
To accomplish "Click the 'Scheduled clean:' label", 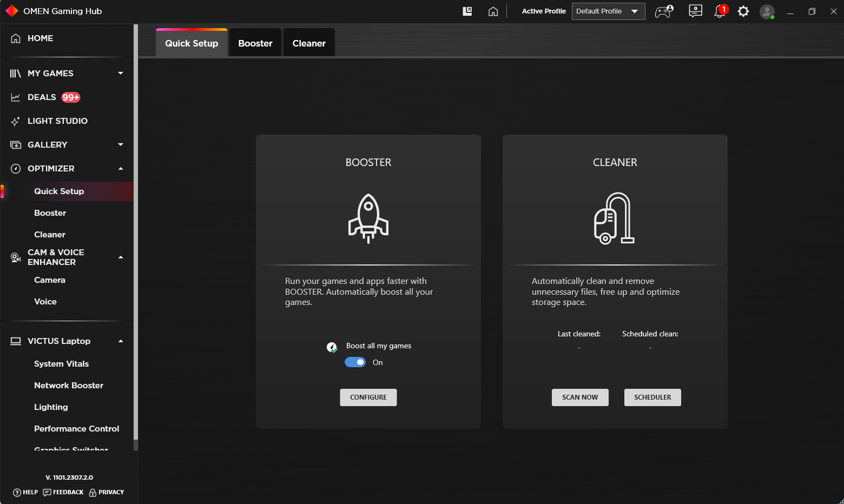I will (650, 334).
